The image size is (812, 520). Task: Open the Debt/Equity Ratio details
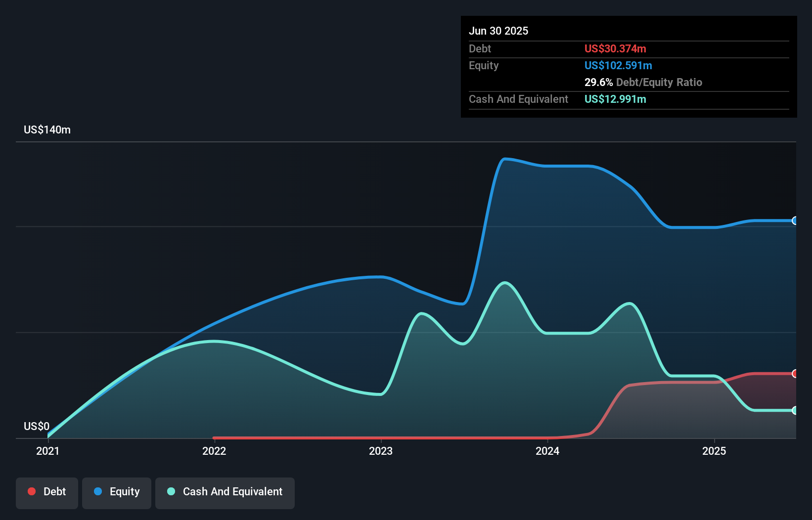click(643, 82)
